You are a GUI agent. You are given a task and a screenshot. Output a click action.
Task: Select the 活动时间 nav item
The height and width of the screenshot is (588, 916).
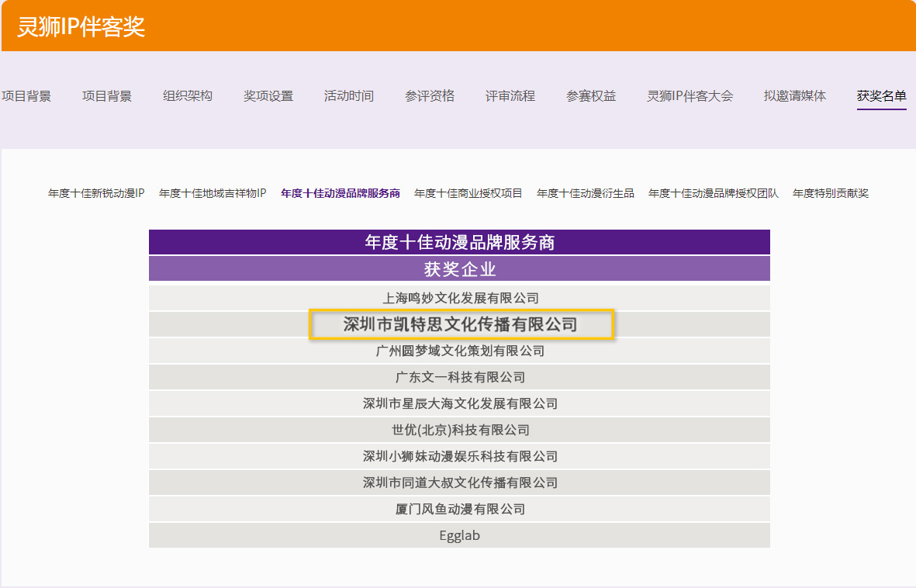point(348,96)
